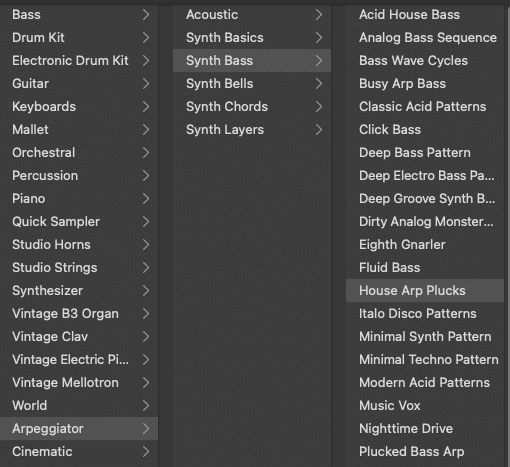Select the Synthesizer category
This screenshot has height=467, width=510.
click(x=79, y=291)
